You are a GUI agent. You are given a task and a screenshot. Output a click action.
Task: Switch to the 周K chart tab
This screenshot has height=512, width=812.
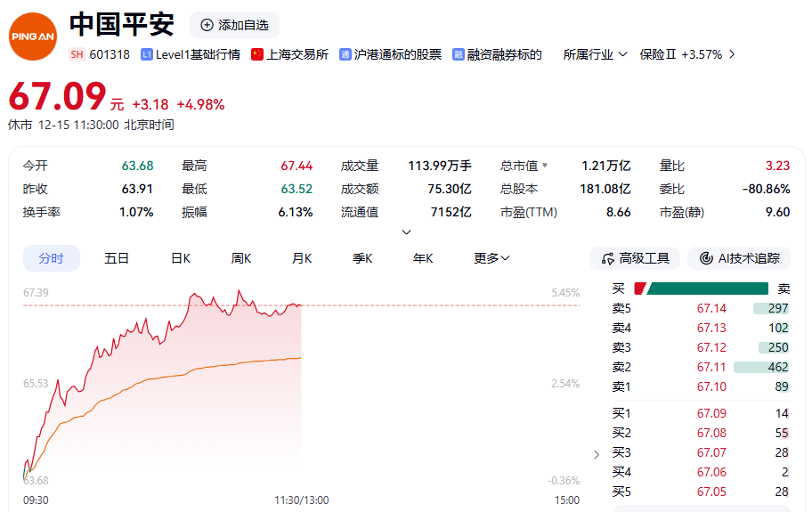pos(241,258)
